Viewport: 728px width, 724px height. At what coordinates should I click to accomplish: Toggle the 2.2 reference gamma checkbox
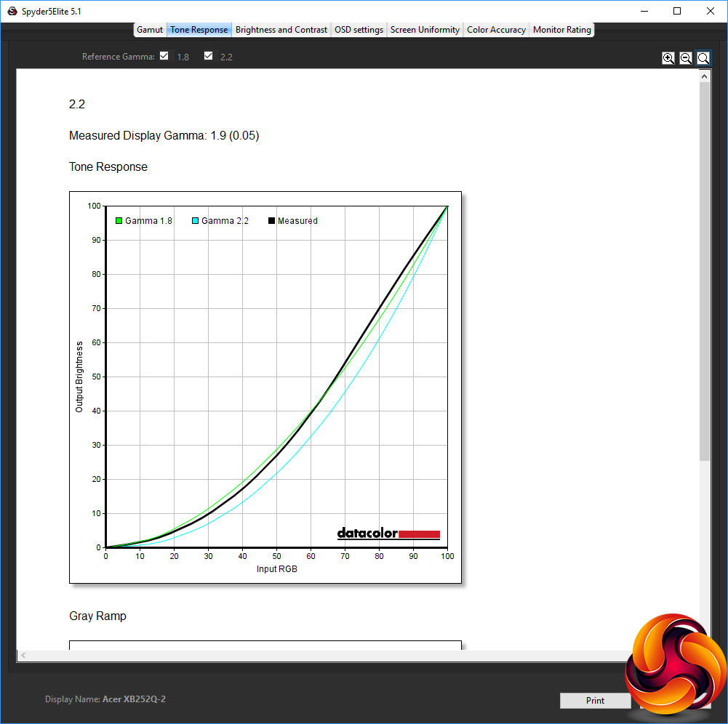209,56
